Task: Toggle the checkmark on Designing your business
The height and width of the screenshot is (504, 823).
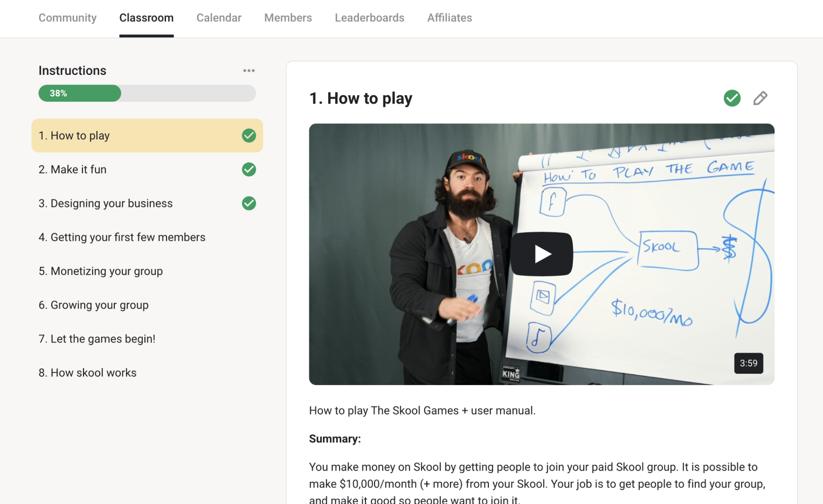Action: click(x=248, y=204)
